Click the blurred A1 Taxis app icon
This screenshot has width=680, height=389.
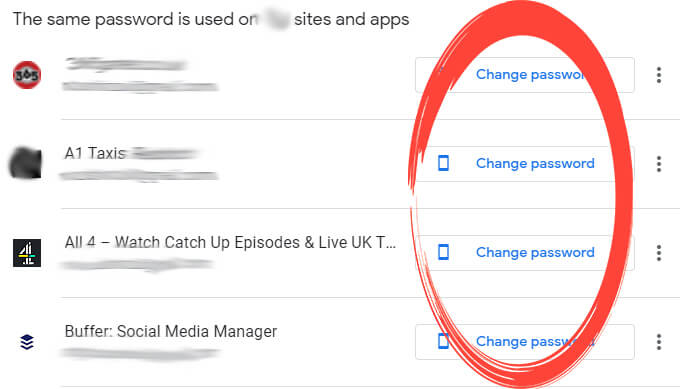tap(26, 163)
